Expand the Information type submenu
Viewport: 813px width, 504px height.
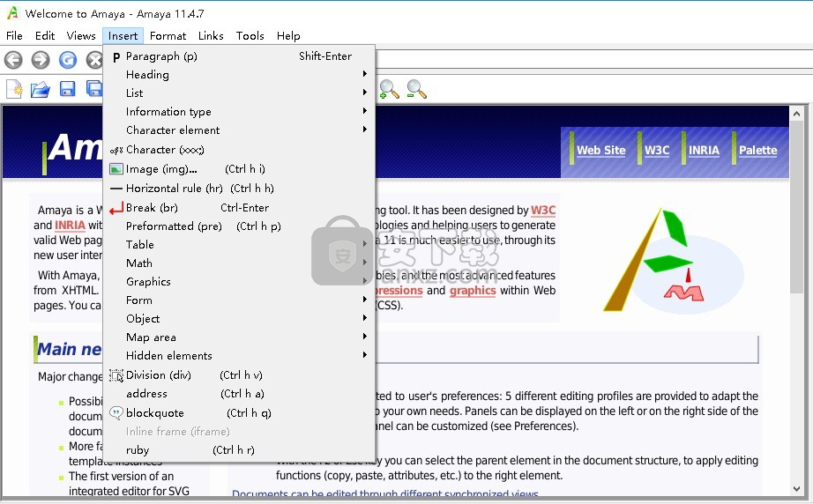239,112
